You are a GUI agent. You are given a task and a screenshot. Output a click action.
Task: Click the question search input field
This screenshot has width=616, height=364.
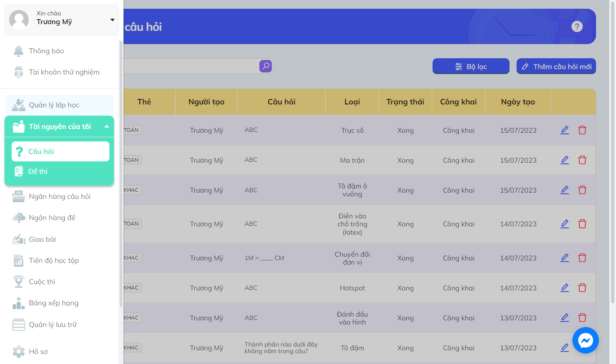[x=191, y=66]
